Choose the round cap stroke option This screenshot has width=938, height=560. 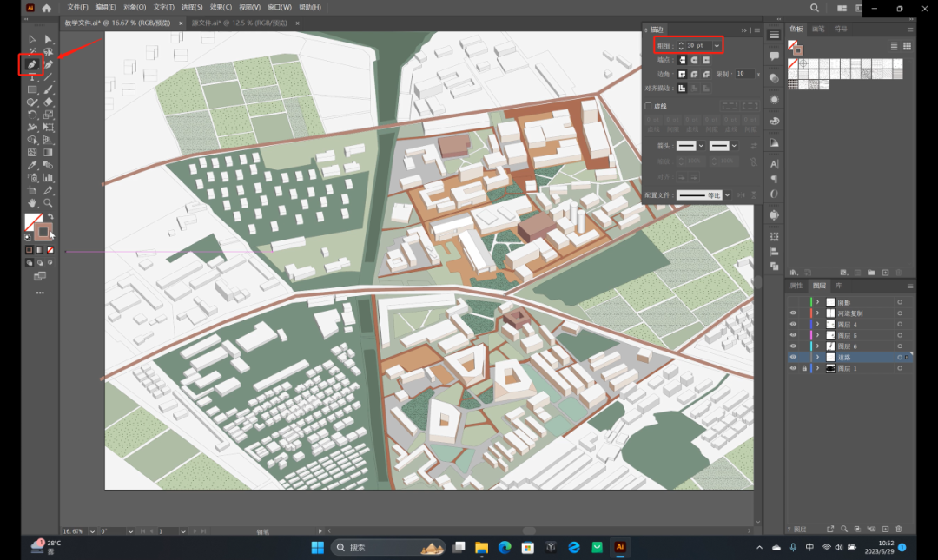(694, 60)
